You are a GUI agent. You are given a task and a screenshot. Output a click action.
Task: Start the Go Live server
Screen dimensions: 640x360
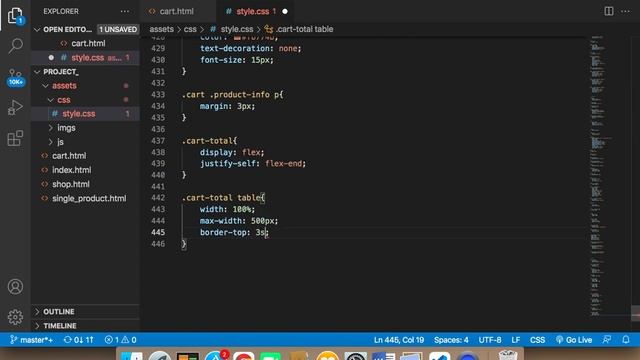tap(573, 340)
